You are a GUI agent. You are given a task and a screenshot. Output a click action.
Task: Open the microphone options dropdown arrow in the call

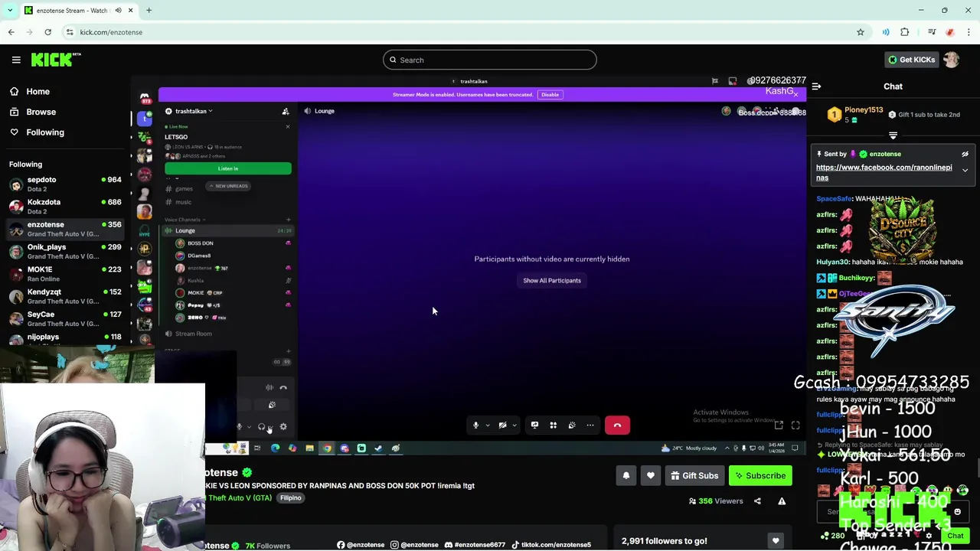(488, 425)
